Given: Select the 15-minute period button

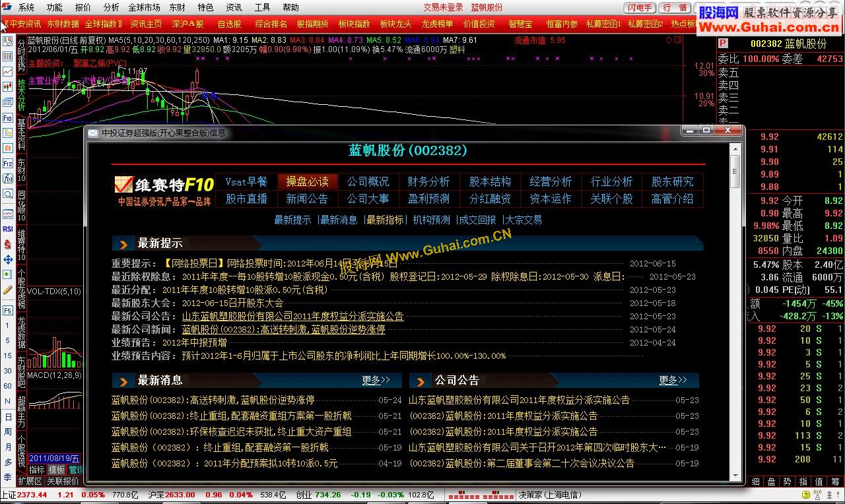Looking at the screenshot, I should click(8, 355).
